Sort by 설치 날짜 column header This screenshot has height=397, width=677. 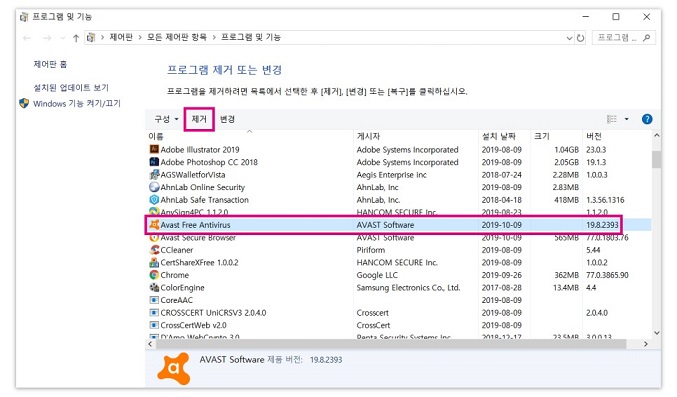(499, 136)
